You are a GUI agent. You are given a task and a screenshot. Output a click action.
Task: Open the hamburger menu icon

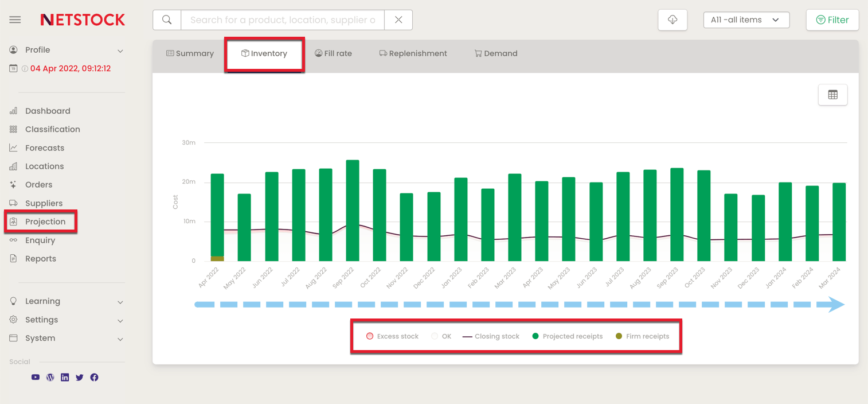pos(15,20)
